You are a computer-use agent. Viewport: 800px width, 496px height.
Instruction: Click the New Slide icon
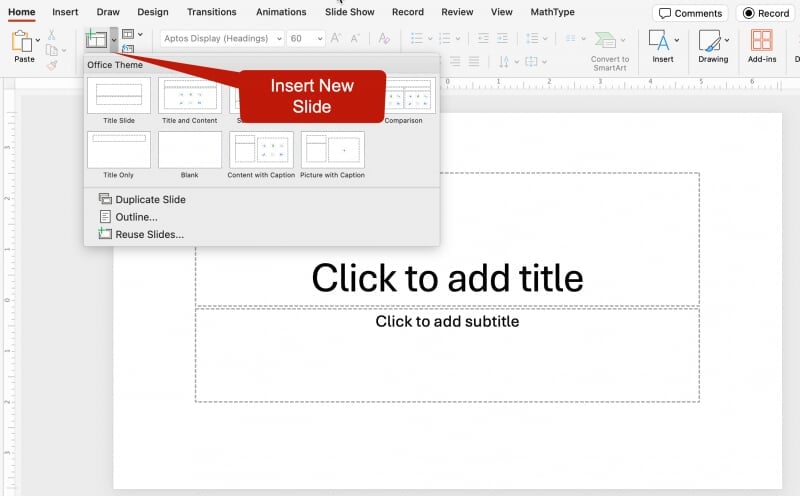(96, 39)
